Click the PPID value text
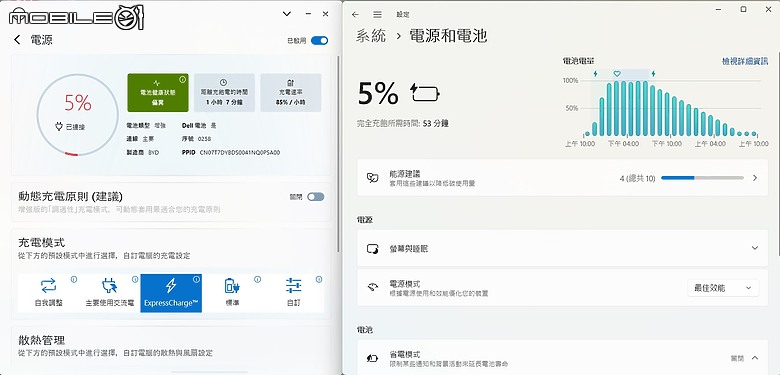Viewport: 780px width, 375px height. click(240, 153)
